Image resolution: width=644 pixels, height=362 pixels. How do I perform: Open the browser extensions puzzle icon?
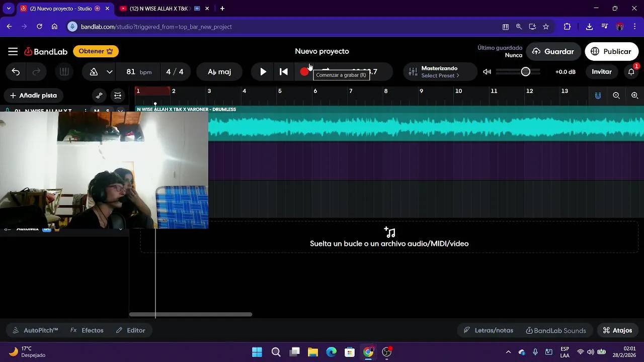[567, 27]
